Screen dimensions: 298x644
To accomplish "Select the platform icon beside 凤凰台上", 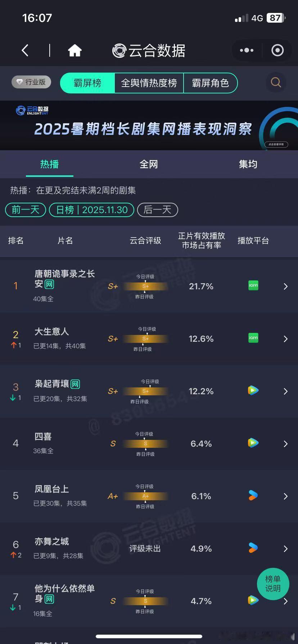I will tap(253, 496).
